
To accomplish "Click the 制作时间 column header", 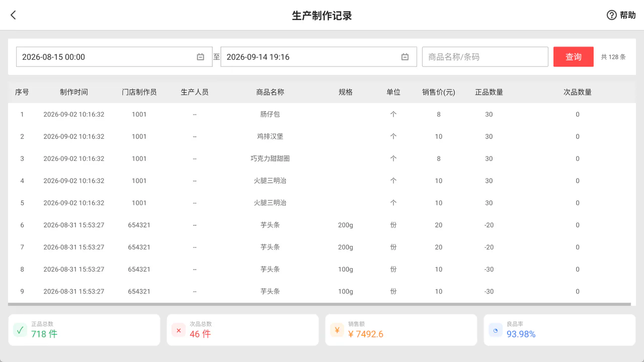I will (74, 92).
